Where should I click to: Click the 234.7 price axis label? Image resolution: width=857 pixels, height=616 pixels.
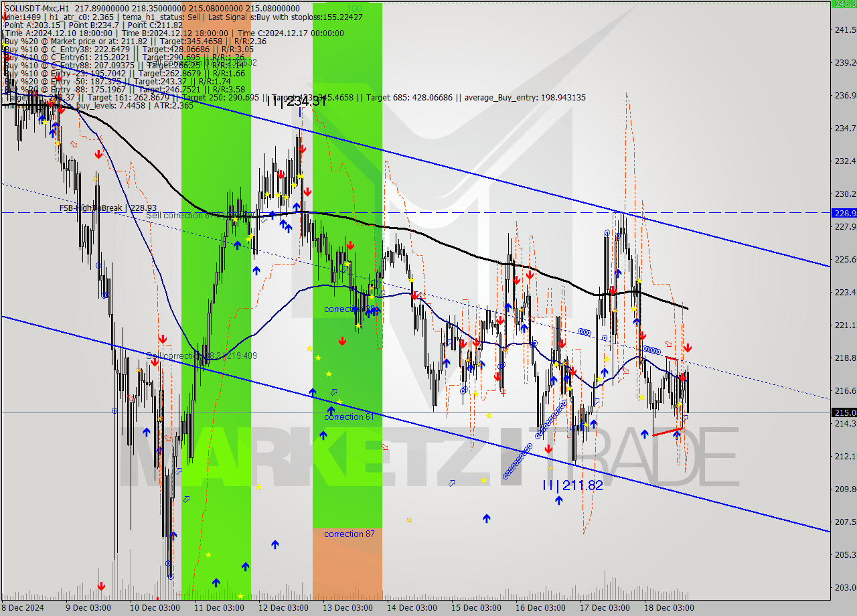[x=845, y=128]
